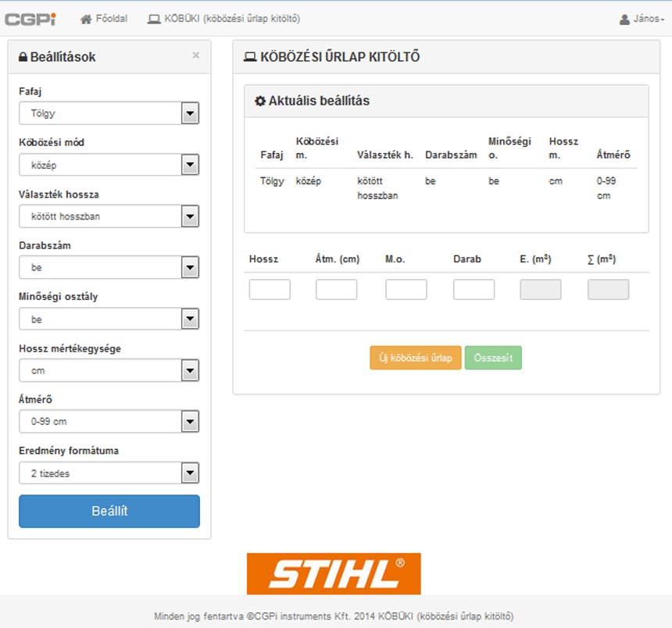Open the Átmérő range dropdown
The height and width of the screenshot is (628, 672).
tap(109, 422)
